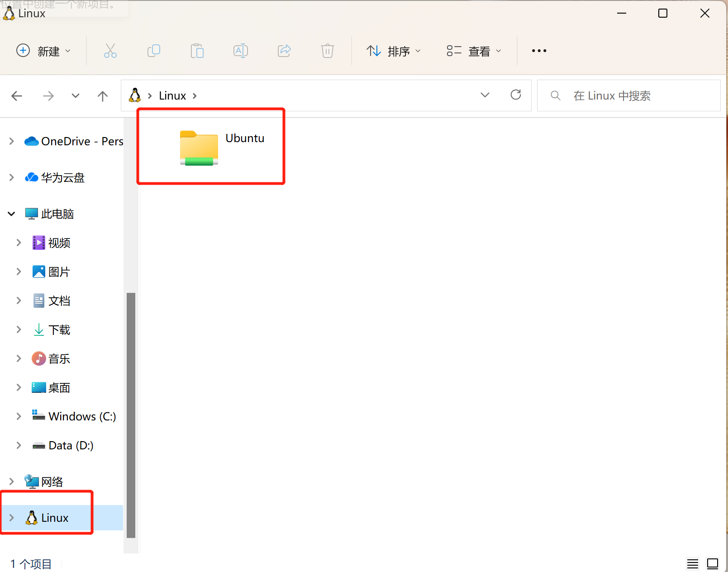Screen dimensions: 728x572
Task: Click the Videos folder icon
Action: 39,243
